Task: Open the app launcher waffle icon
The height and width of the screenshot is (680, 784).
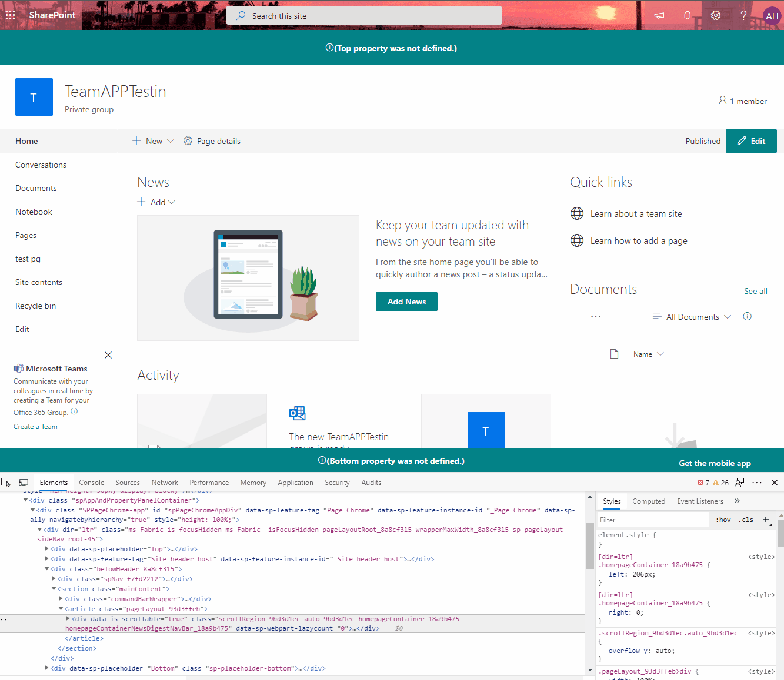Action: coord(10,15)
